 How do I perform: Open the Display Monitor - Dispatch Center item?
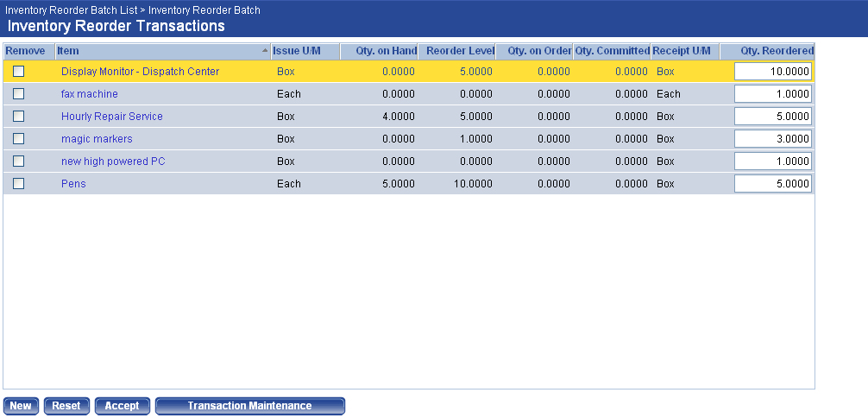(140, 72)
